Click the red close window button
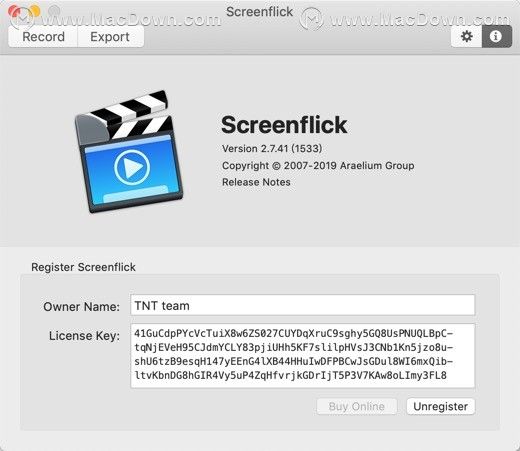The image size is (520, 451). click(14, 11)
